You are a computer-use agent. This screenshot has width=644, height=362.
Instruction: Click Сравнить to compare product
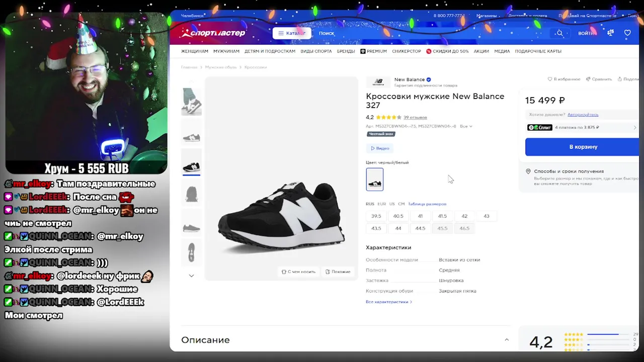click(x=599, y=79)
